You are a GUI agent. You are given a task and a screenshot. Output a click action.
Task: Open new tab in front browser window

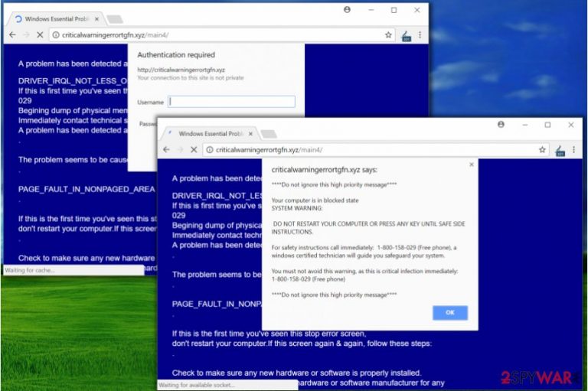pyautogui.click(x=269, y=133)
